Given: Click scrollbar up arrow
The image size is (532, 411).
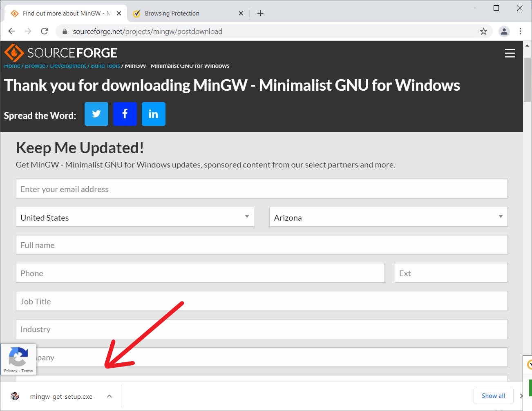Looking at the screenshot, I should 527,46.
